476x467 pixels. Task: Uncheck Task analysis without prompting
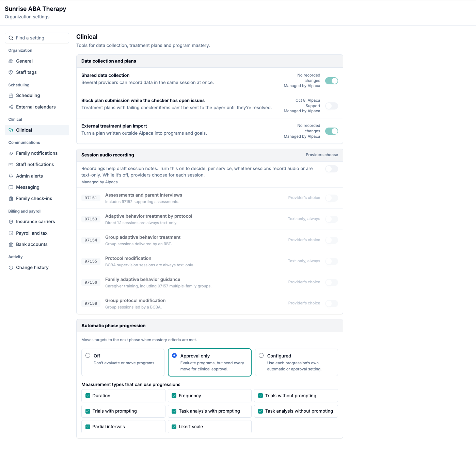(x=260, y=411)
